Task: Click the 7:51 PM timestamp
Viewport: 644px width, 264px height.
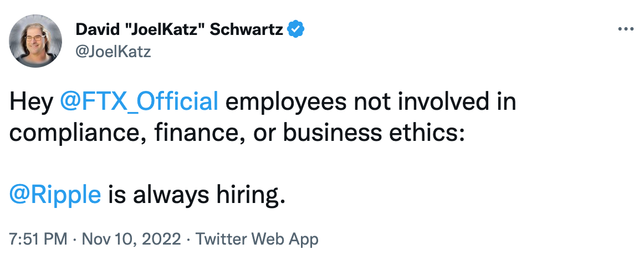Action: click(x=38, y=240)
